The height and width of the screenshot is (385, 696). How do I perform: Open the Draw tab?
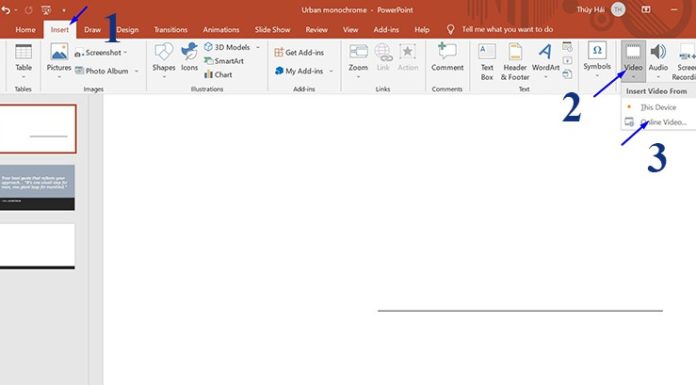(x=92, y=30)
